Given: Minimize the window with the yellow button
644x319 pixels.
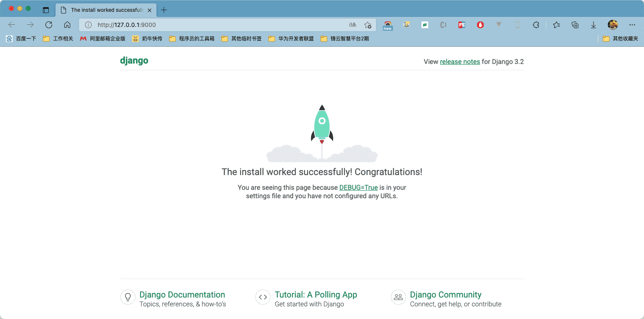Looking at the screenshot, I should [20, 8].
